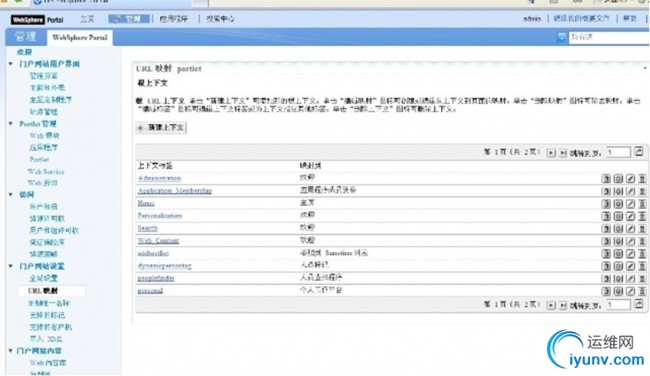Collapse the 访问 sidebar section arrow
Viewport: 650px width, 376px height.
pos(11,194)
